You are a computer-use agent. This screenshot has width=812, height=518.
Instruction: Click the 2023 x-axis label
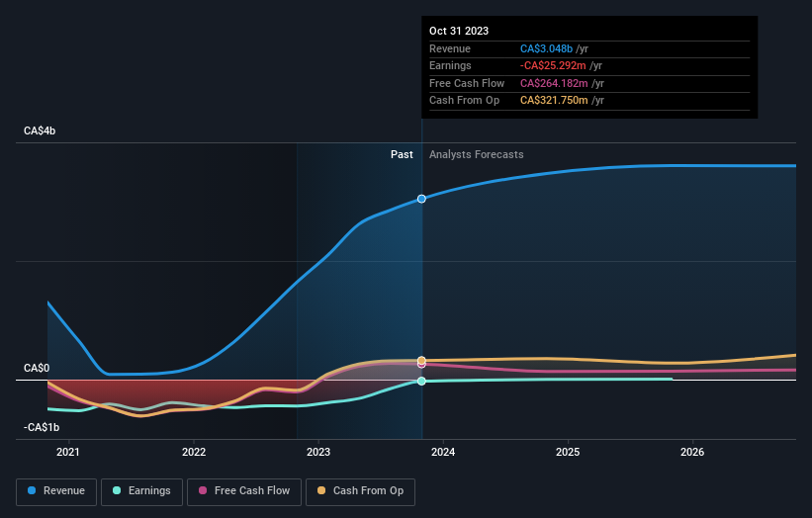coord(317,453)
